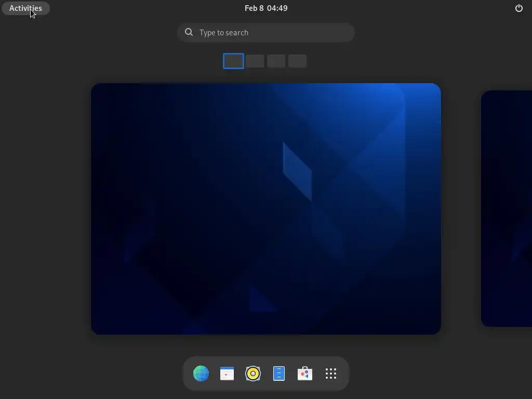Switch to the third workspace thumbnail
This screenshot has height=399, width=532.
276,61
